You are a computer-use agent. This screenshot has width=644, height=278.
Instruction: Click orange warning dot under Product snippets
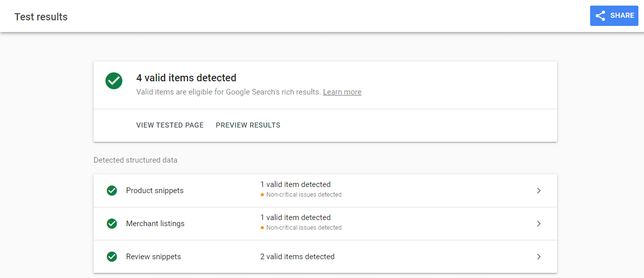click(x=262, y=195)
